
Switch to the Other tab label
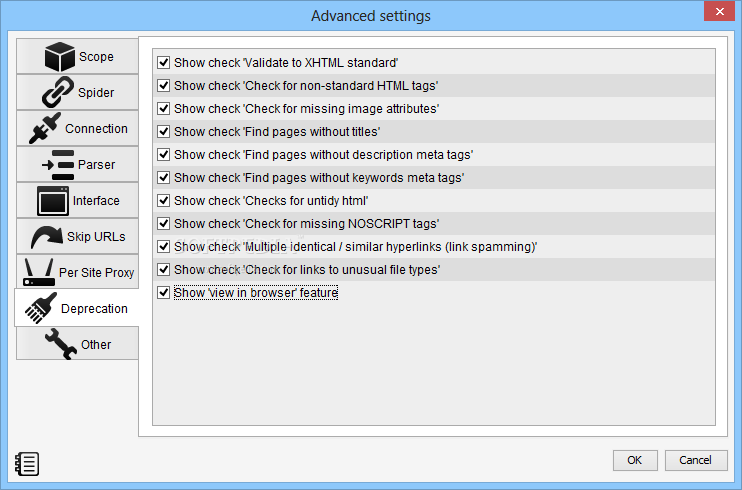pyautogui.click(x=96, y=345)
